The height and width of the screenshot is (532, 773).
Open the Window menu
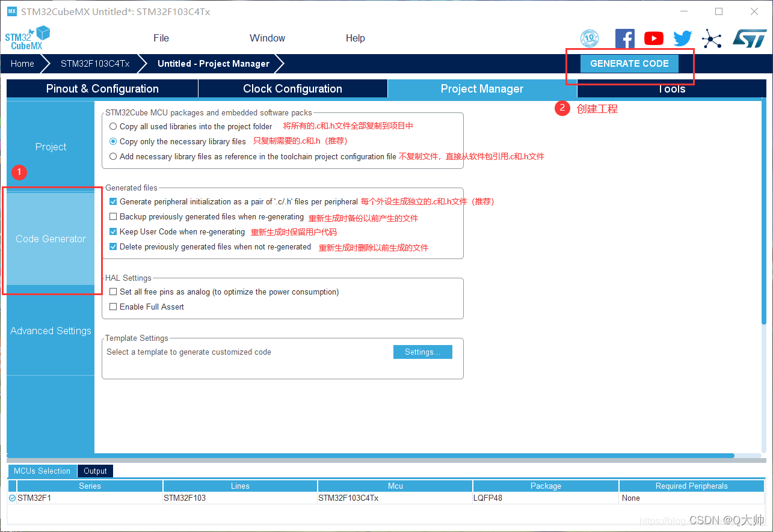(267, 38)
